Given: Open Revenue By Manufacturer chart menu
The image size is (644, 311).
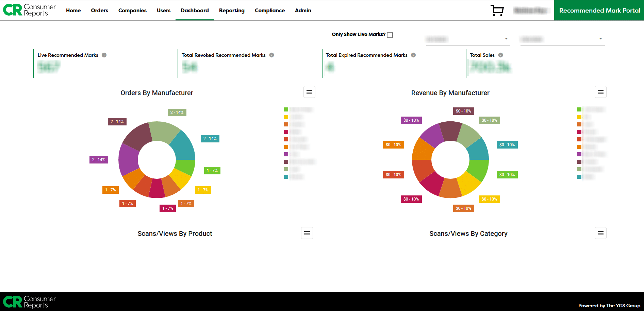Looking at the screenshot, I should [x=600, y=92].
